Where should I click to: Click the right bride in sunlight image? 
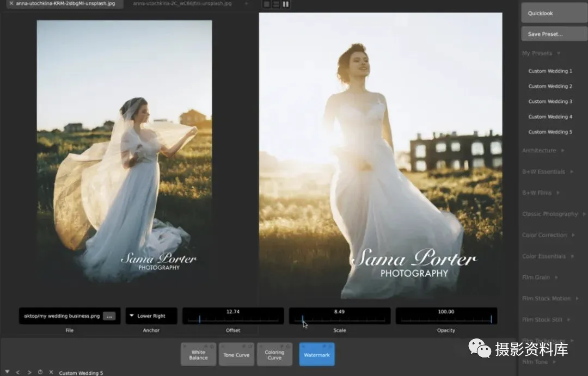pos(381,156)
